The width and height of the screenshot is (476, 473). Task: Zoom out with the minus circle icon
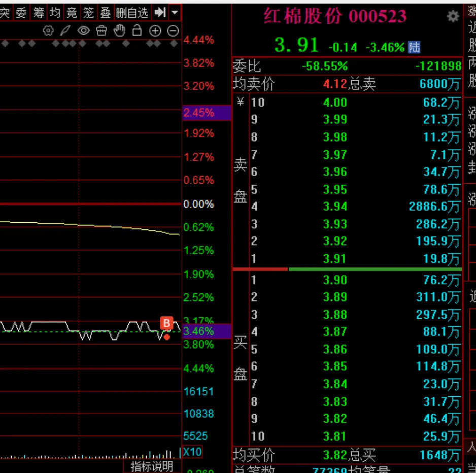173,31
